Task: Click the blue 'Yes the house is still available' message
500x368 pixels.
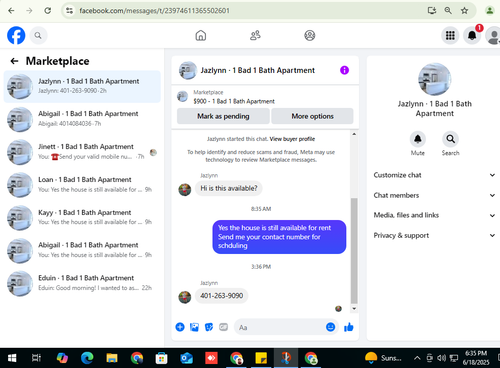Action: tap(279, 237)
